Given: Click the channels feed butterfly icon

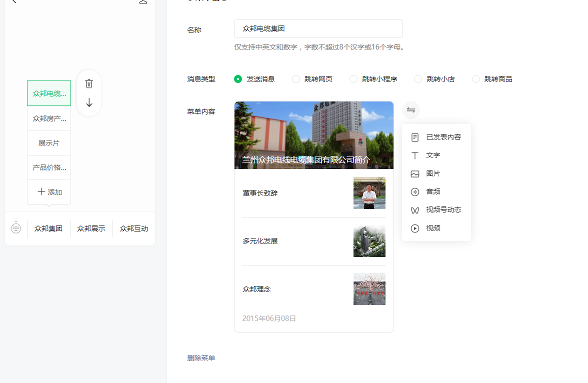Looking at the screenshot, I should (415, 210).
